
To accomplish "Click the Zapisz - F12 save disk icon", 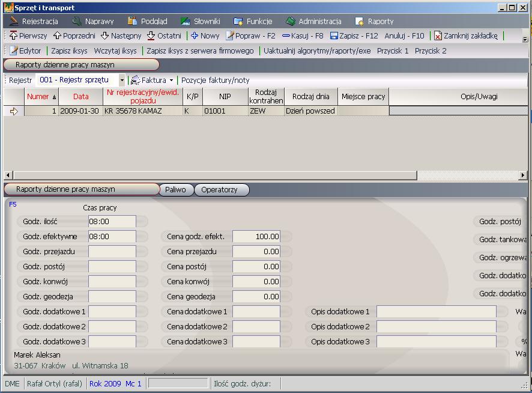I will click(334, 35).
